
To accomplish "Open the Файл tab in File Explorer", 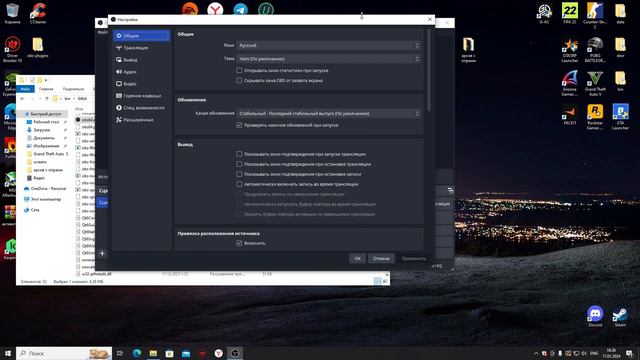I will 25,89.
